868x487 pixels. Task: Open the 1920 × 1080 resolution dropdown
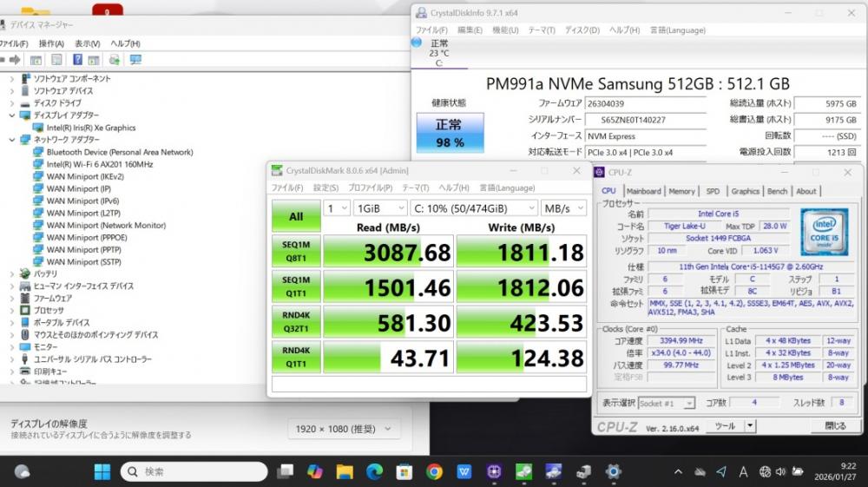point(344,429)
